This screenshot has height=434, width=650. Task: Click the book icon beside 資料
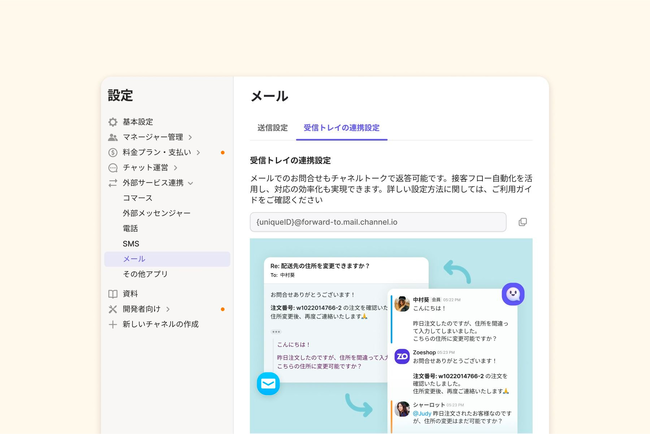[113, 294]
